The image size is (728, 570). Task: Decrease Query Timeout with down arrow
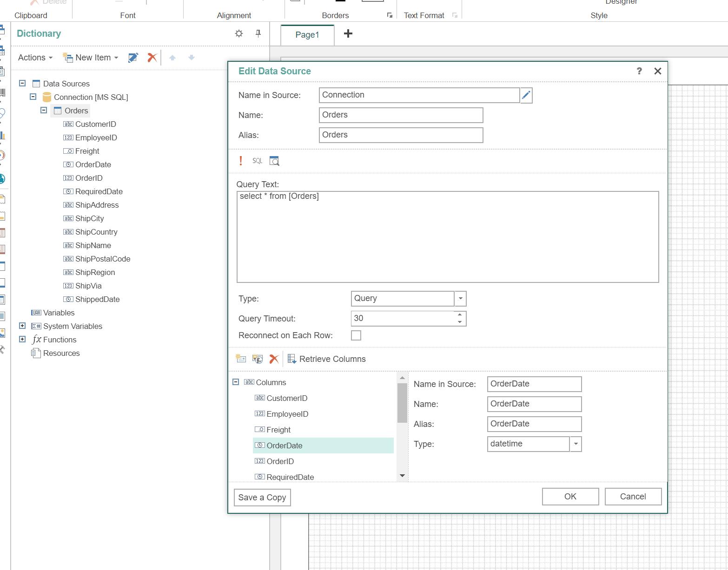point(460,322)
